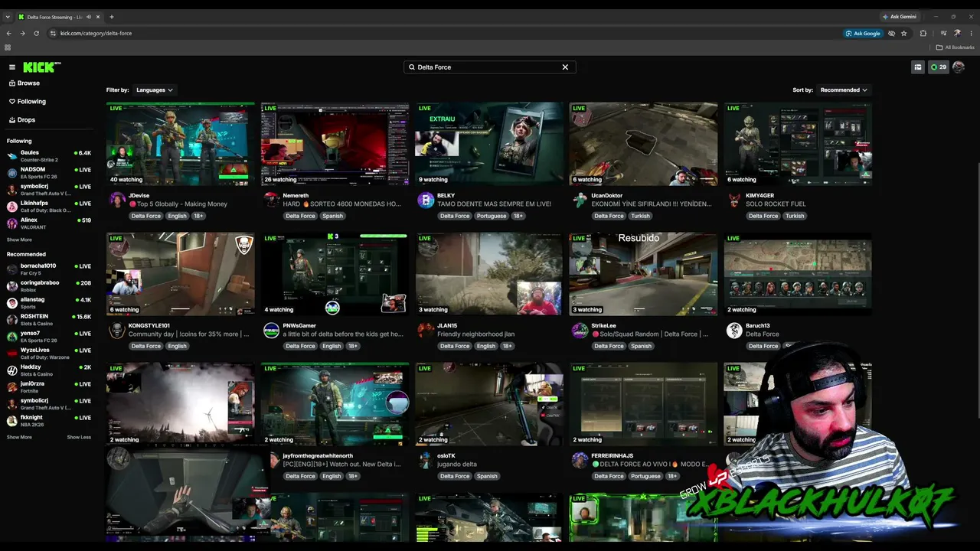Click StrikeLee channel avatar
Image resolution: width=980 pixels, height=551 pixels.
tap(580, 331)
